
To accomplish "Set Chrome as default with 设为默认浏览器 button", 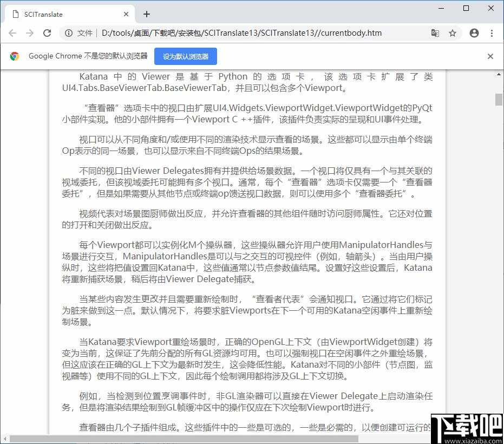I will click(186, 56).
